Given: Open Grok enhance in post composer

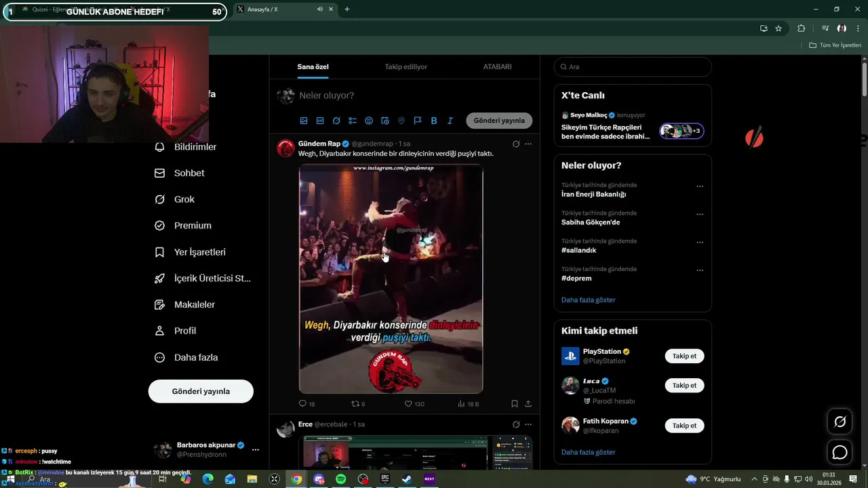Looking at the screenshot, I should [x=336, y=121].
